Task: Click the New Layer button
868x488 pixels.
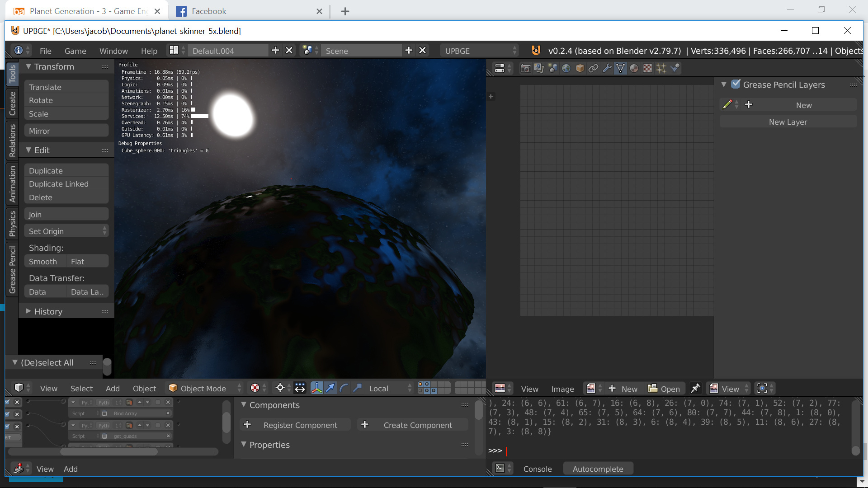Action: point(788,122)
